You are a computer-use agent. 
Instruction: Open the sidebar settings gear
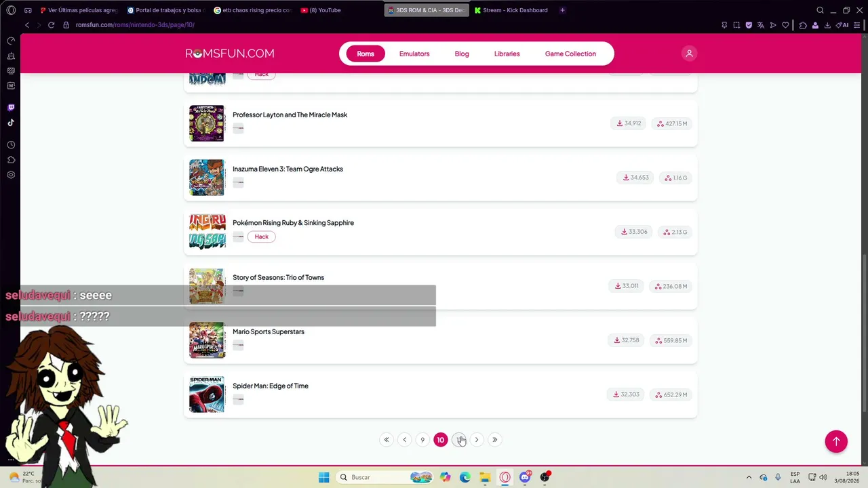(x=11, y=175)
